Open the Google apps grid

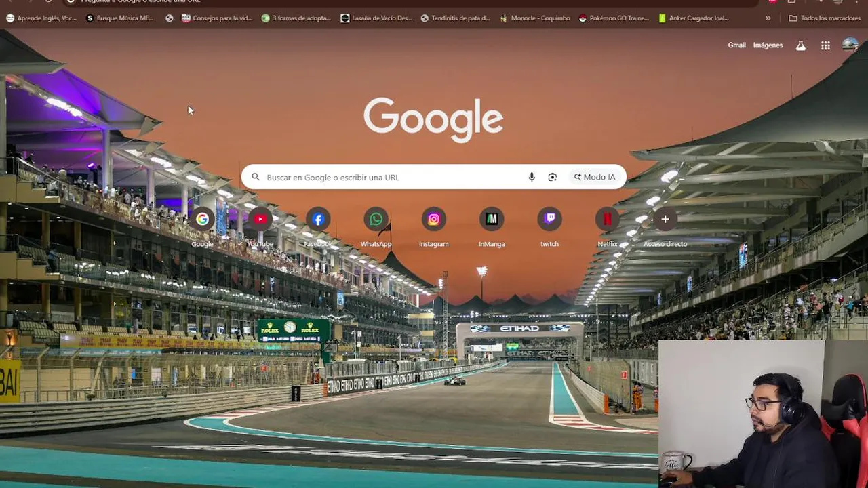point(825,45)
